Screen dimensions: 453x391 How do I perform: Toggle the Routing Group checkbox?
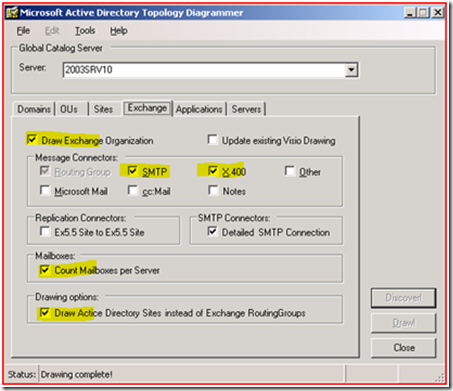coord(45,171)
